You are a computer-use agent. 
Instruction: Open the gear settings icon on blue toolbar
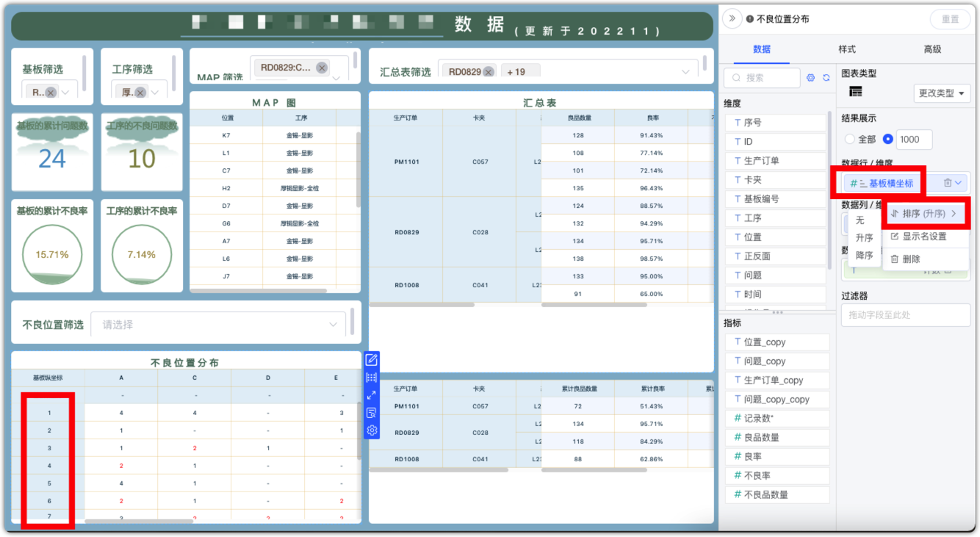click(372, 430)
